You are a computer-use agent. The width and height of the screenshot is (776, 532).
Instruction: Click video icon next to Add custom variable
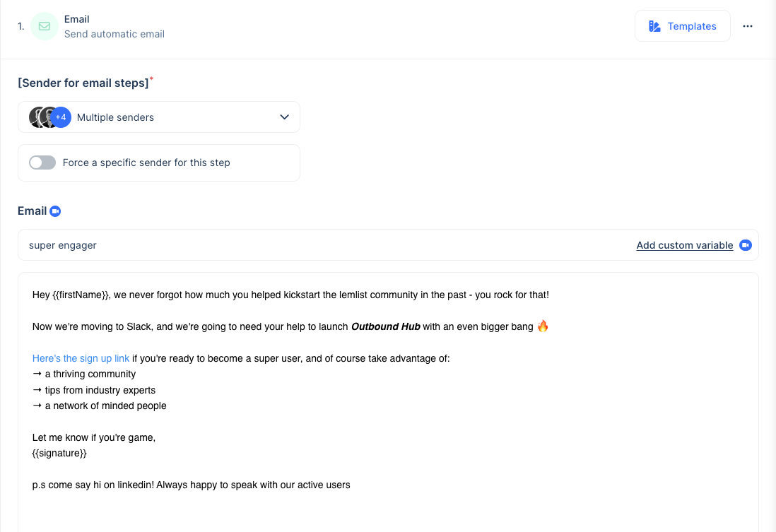pyautogui.click(x=746, y=245)
